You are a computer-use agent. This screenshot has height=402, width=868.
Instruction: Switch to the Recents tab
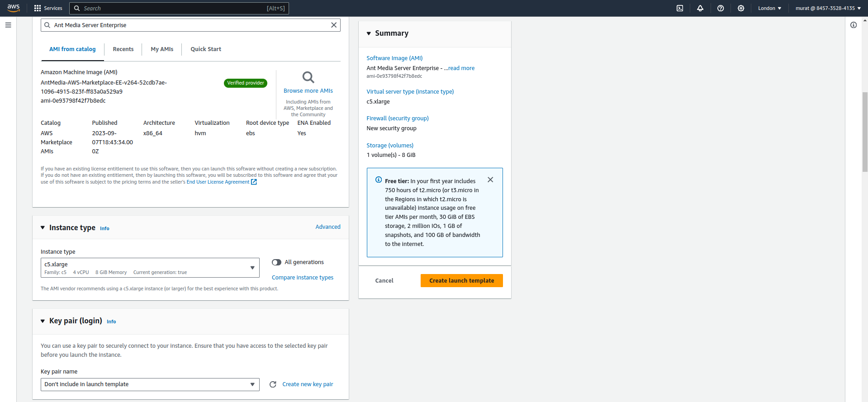pyautogui.click(x=123, y=49)
